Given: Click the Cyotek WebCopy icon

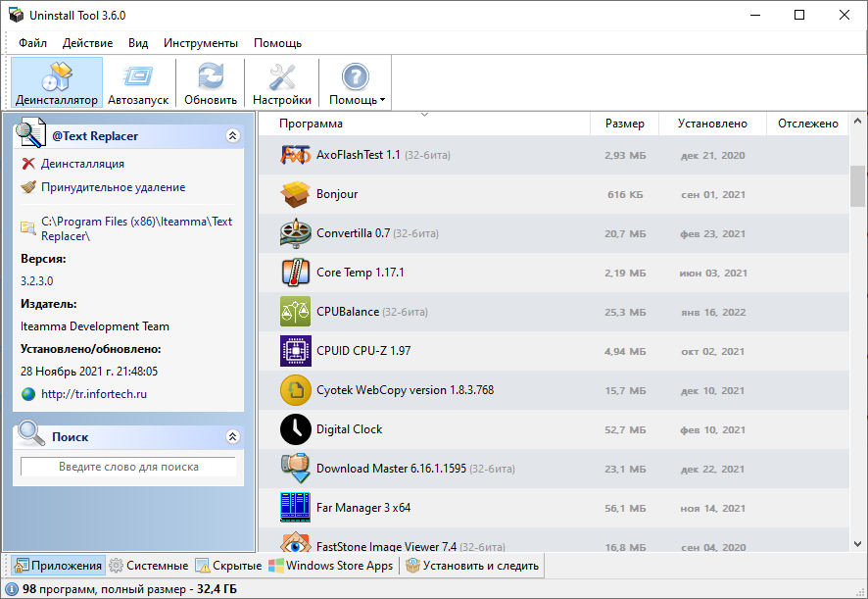Looking at the screenshot, I should click(x=295, y=390).
